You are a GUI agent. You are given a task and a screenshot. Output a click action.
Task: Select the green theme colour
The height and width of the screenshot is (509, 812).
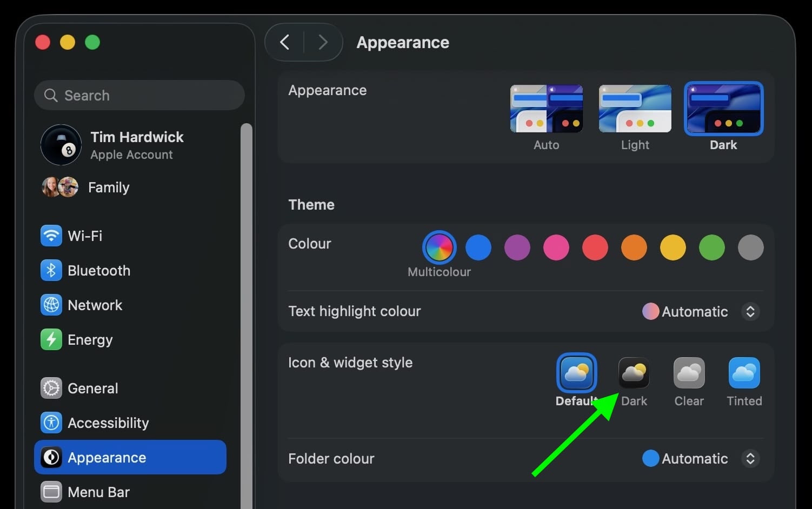click(x=712, y=247)
